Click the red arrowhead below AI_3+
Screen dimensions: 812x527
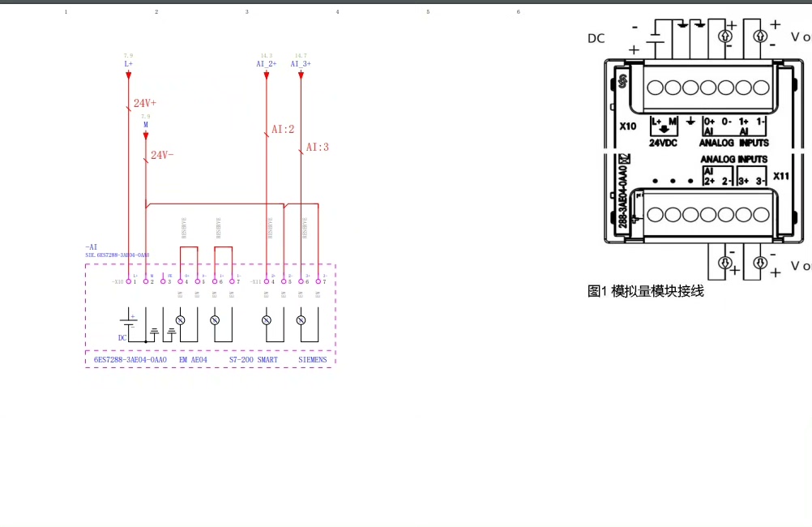[301, 75]
